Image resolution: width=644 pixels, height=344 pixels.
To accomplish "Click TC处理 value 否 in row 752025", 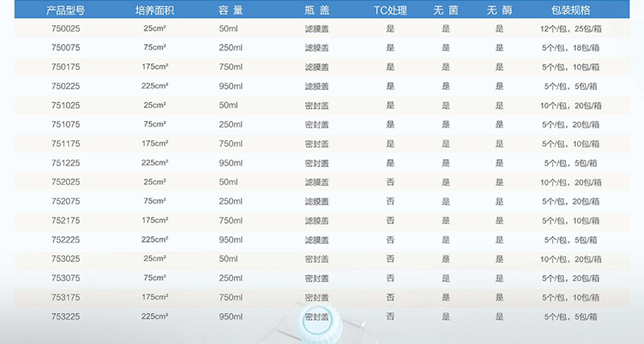I will [x=390, y=182].
